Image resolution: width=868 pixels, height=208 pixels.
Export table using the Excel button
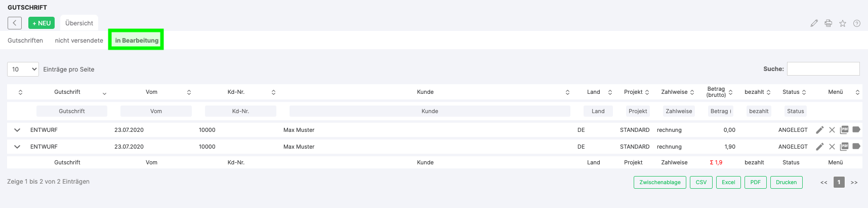click(728, 182)
